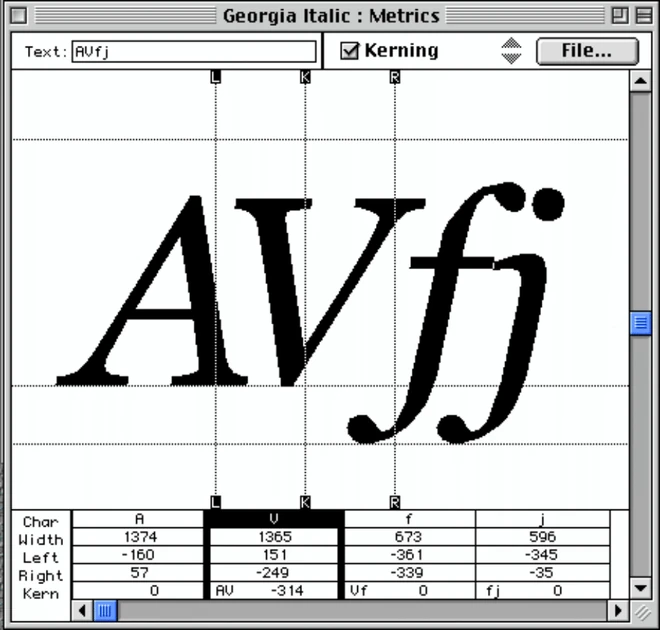Select the V character column header
660x630 pixels.
point(274,519)
